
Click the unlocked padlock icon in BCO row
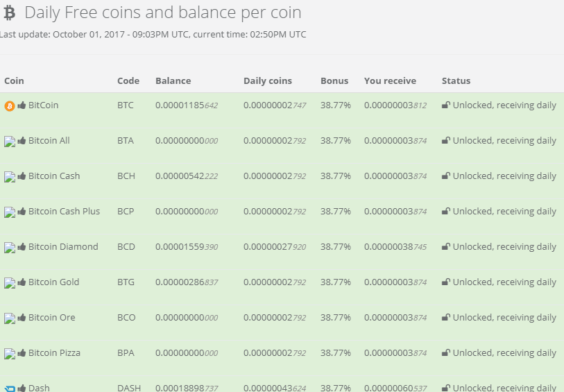[x=445, y=317]
